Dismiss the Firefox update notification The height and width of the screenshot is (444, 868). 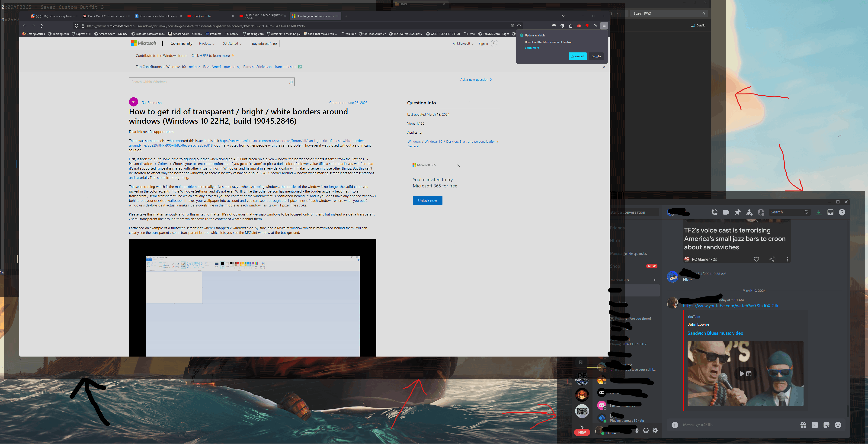click(x=596, y=56)
